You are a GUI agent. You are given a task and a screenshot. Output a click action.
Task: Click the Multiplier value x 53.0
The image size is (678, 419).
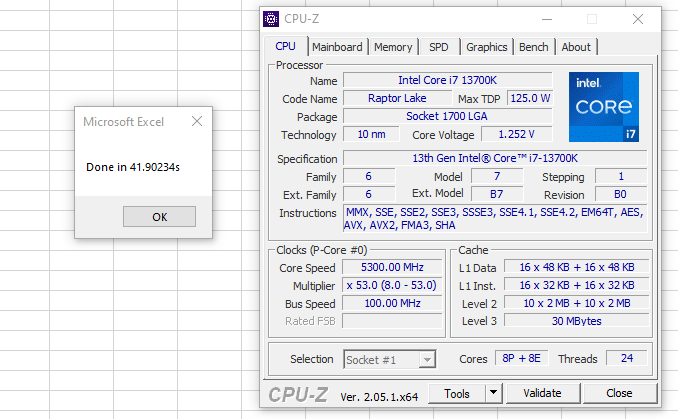392,285
